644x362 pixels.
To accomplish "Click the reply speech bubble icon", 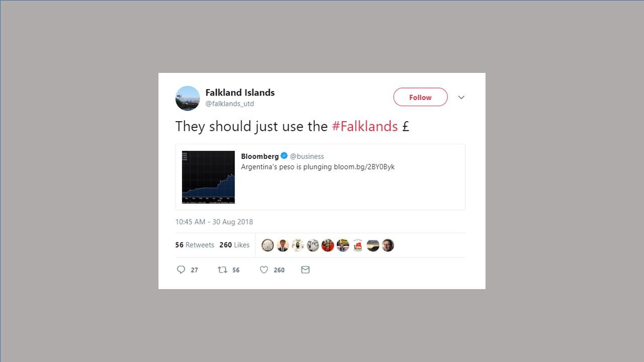I will 181,270.
